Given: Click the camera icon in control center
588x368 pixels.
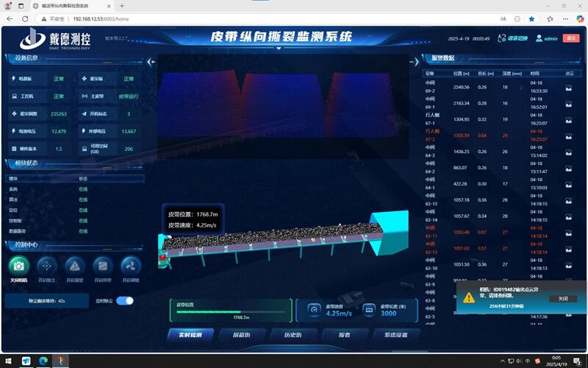Looking at the screenshot, I should click(x=19, y=265).
